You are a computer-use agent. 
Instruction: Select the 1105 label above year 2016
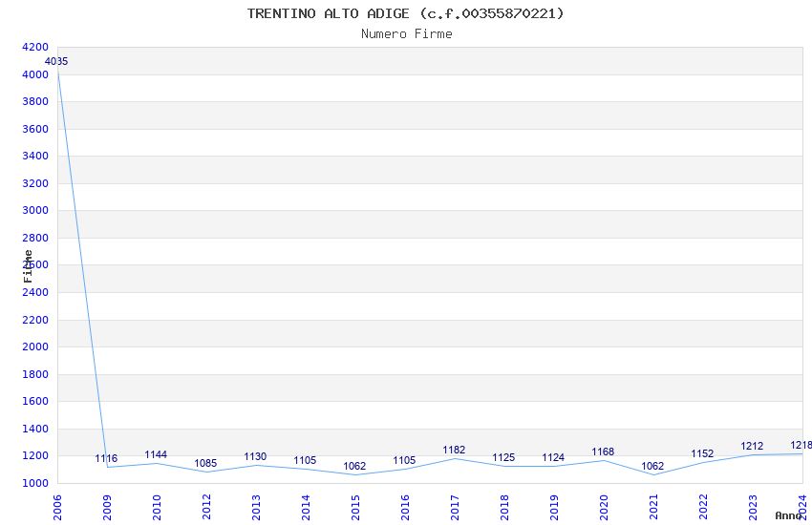(404, 460)
